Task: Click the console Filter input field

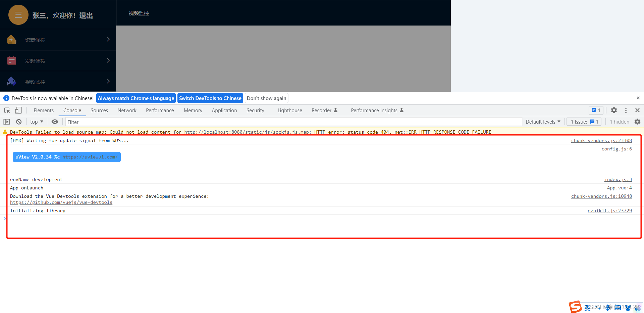Action: pyautogui.click(x=293, y=122)
